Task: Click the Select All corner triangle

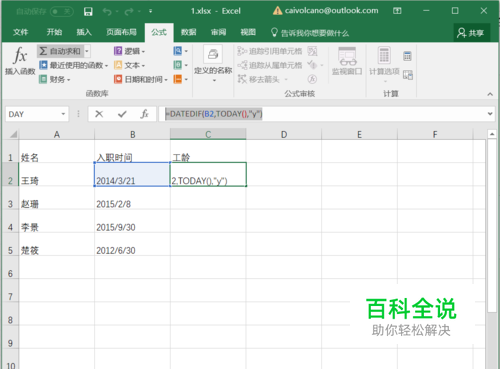Action: pos(13,134)
